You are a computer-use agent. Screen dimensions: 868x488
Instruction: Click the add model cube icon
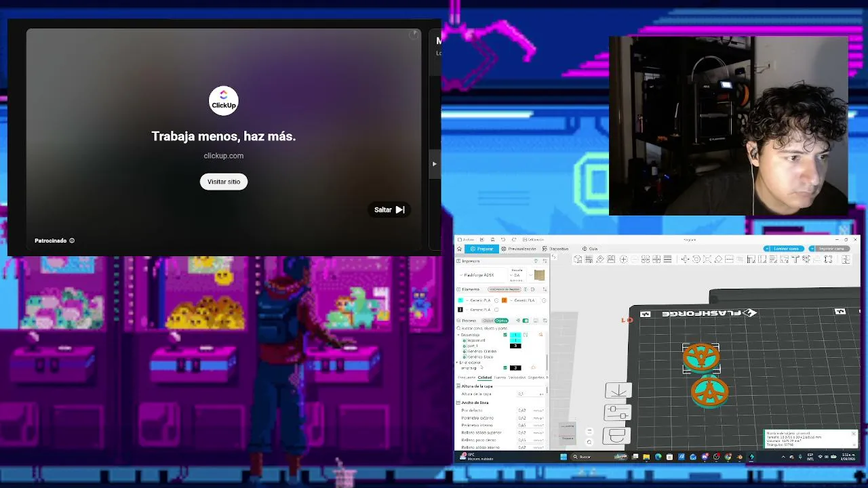pyautogui.click(x=578, y=259)
